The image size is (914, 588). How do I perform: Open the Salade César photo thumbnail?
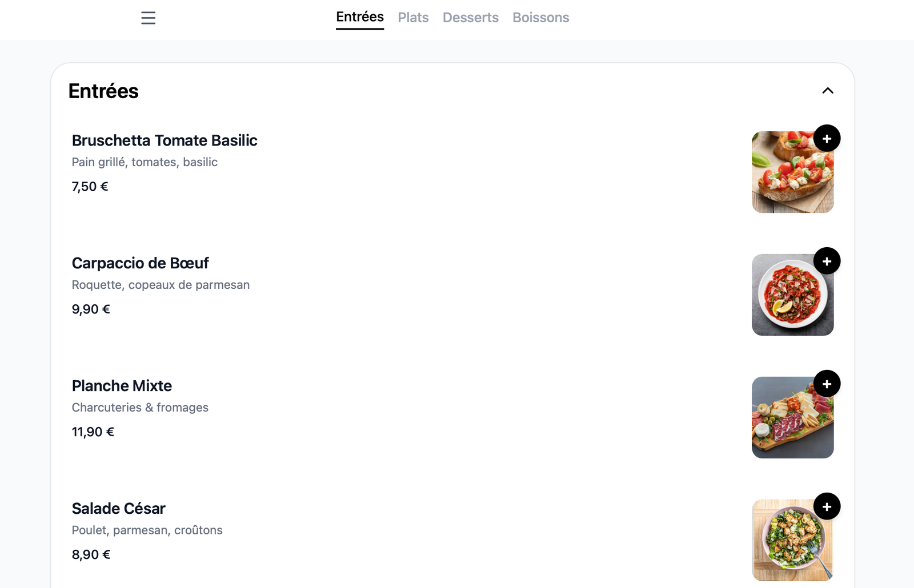pos(788,545)
